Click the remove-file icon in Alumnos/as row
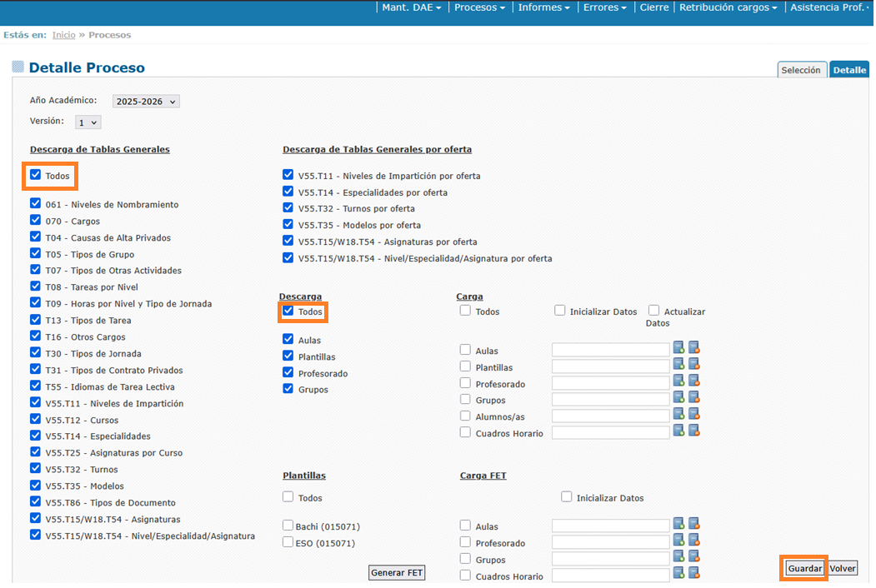 tap(693, 414)
